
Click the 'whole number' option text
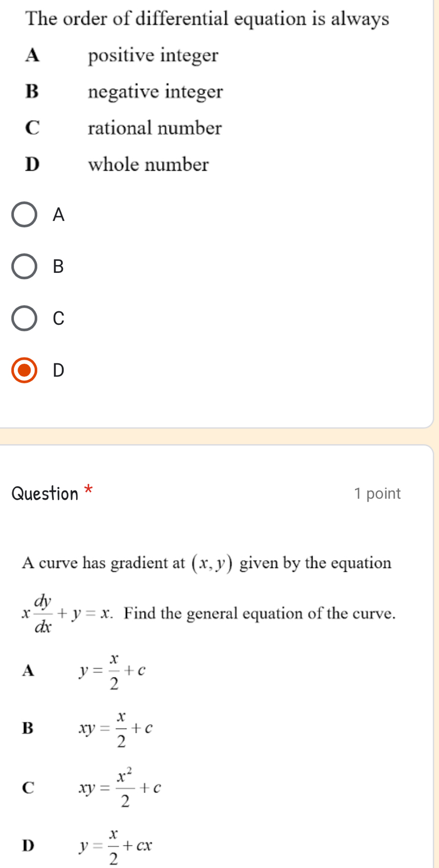coord(148,165)
